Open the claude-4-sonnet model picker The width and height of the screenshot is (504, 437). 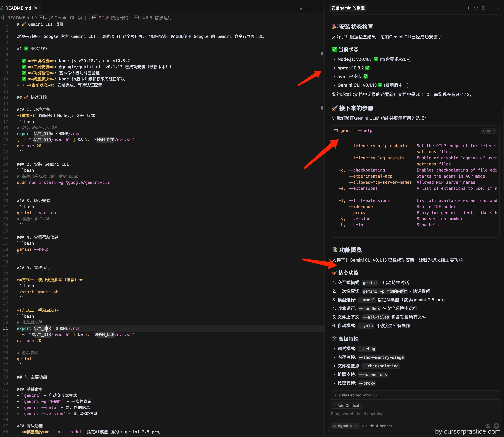tap(379, 426)
